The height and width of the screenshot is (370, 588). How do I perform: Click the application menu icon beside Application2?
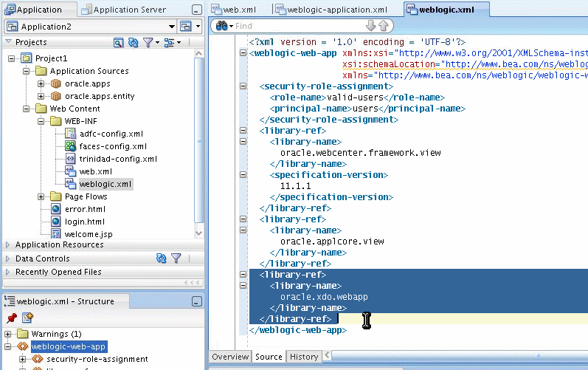coord(186,27)
